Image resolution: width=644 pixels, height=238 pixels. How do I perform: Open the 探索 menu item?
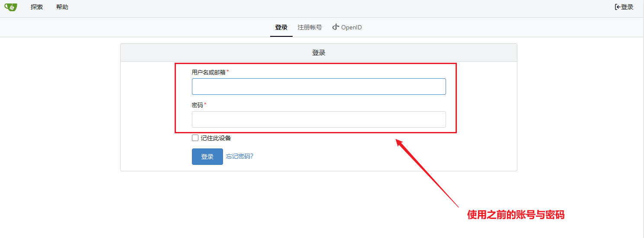pyautogui.click(x=37, y=7)
